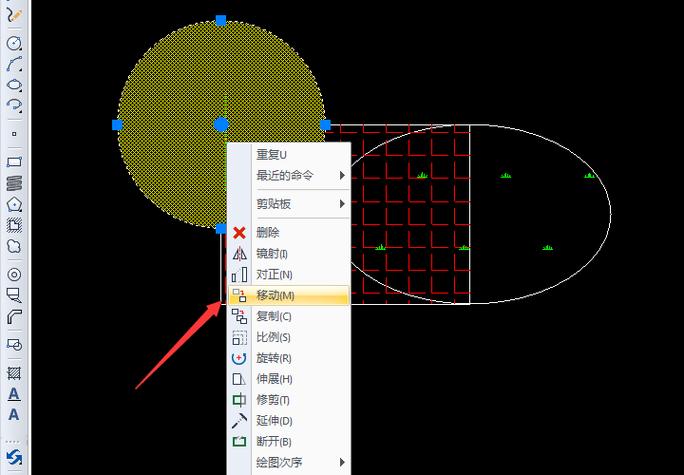Click the top grip of the selected circle
684x475 pixels.
click(x=221, y=20)
